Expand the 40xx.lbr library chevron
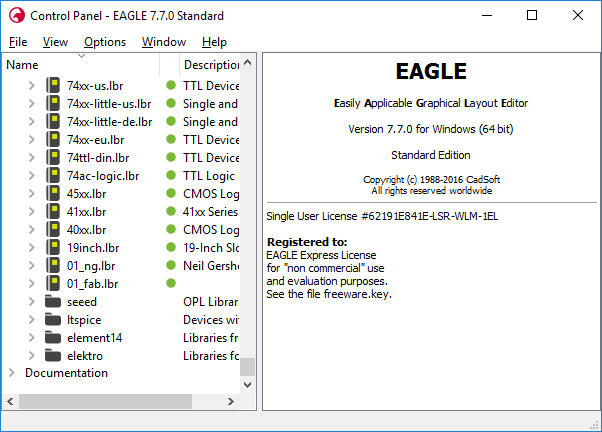602x432 pixels. click(32, 230)
